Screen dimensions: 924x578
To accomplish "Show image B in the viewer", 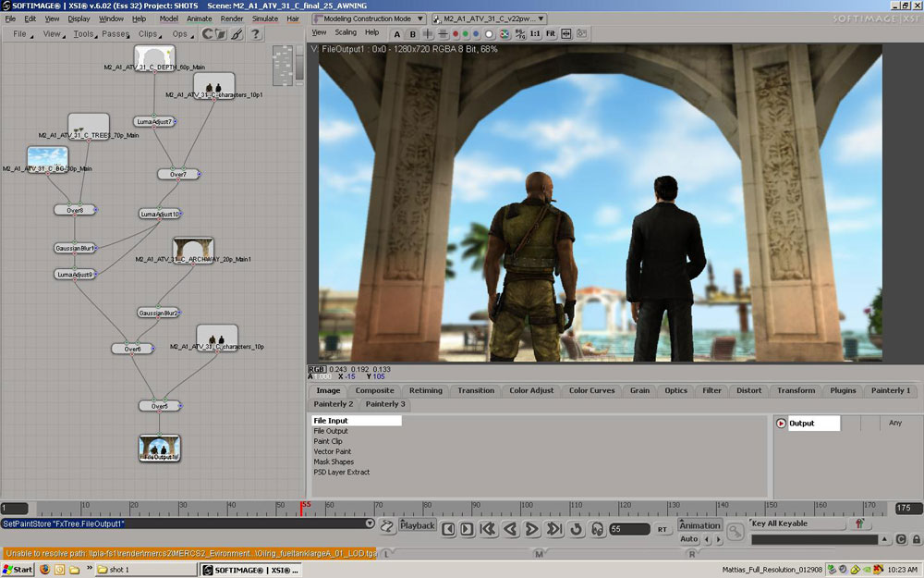I will pyautogui.click(x=412, y=34).
